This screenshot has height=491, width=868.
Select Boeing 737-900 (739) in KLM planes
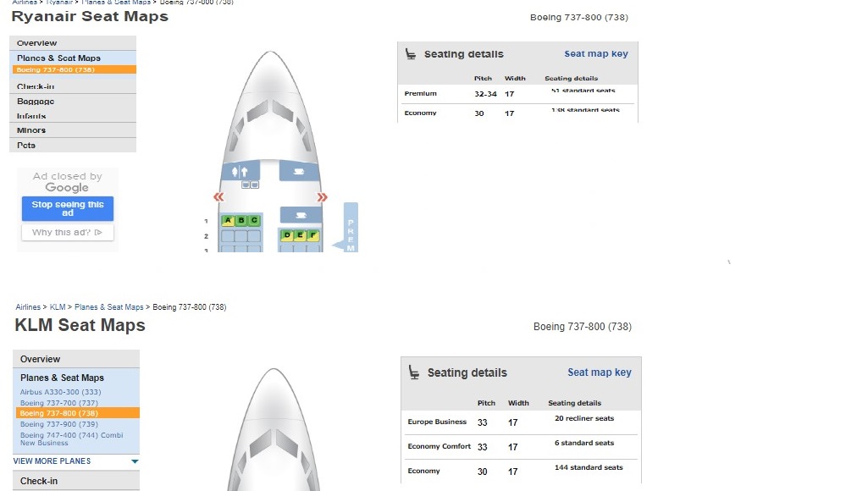point(59,424)
